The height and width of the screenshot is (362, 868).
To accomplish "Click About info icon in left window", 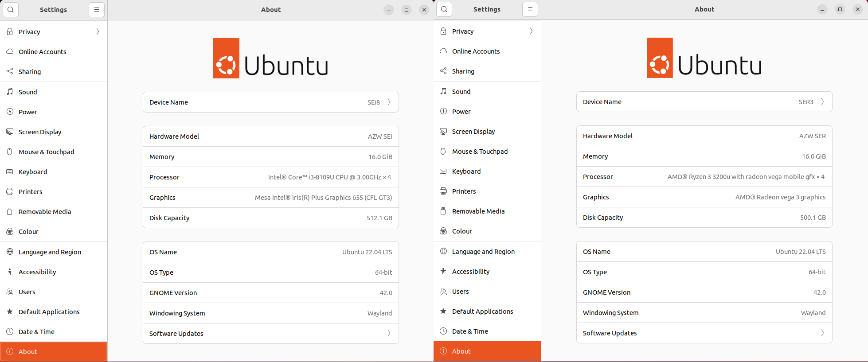I will 10,352.
